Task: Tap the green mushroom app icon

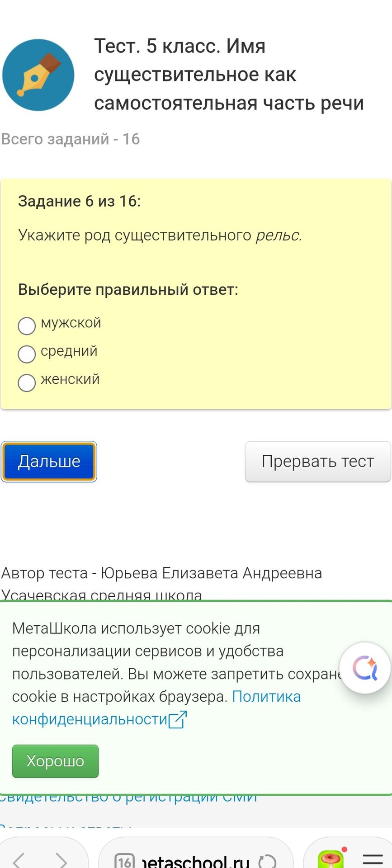Action: (x=331, y=859)
